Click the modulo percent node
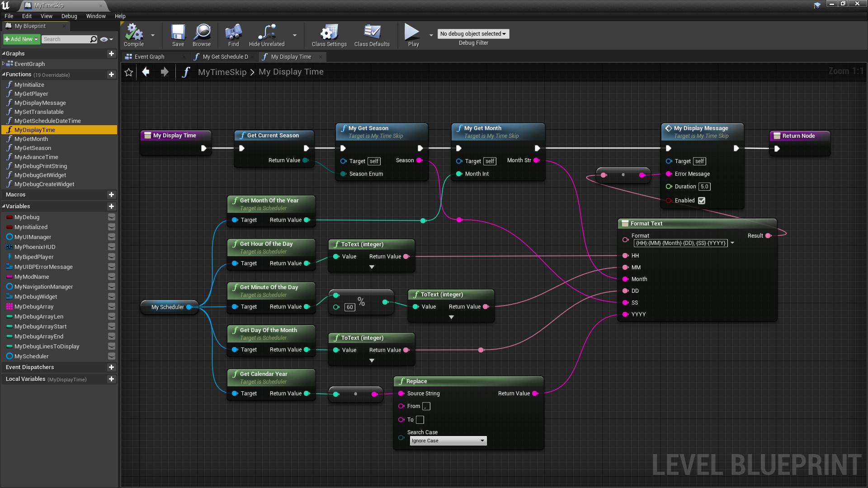Image resolution: width=868 pixels, height=488 pixels. click(361, 301)
